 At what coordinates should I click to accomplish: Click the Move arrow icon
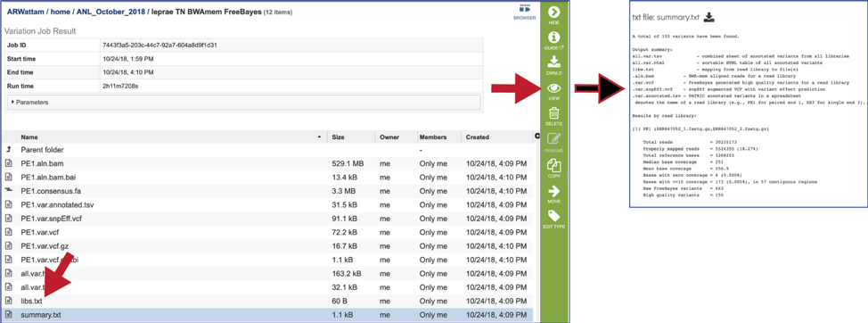(553, 191)
